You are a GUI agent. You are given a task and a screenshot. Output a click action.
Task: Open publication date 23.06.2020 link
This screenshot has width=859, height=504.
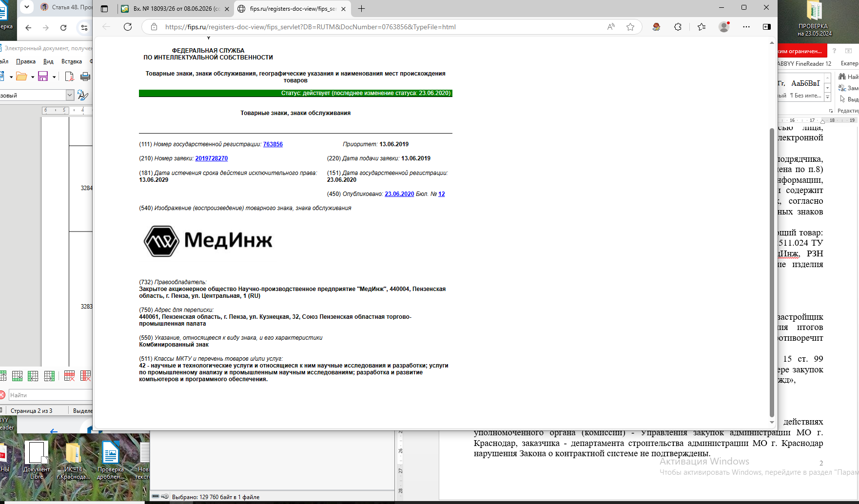coord(399,194)
